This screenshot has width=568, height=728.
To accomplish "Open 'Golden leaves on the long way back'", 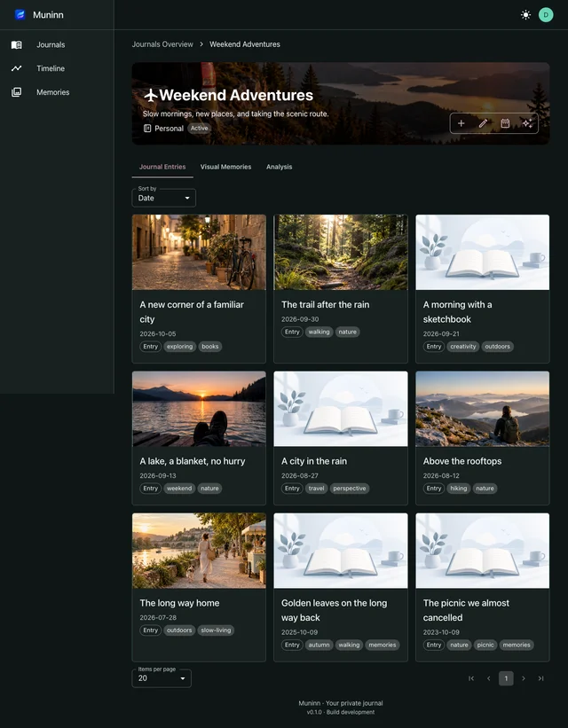I will (x=334, y=610).
